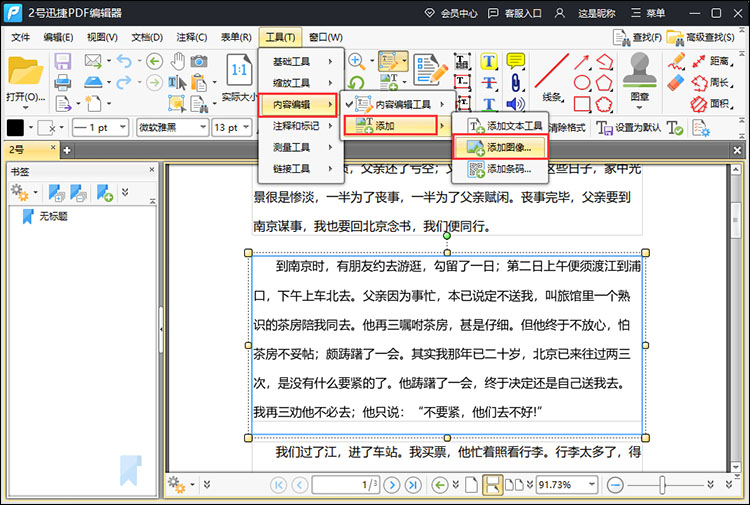Screen dimensions: 750x505
Task: Click the Stamp tool icon
Action: coord(640,70)
